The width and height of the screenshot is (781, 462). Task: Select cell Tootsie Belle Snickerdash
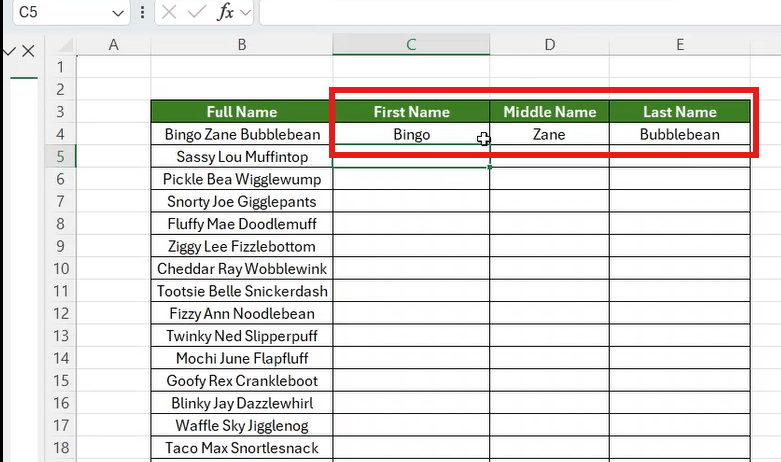242,291
